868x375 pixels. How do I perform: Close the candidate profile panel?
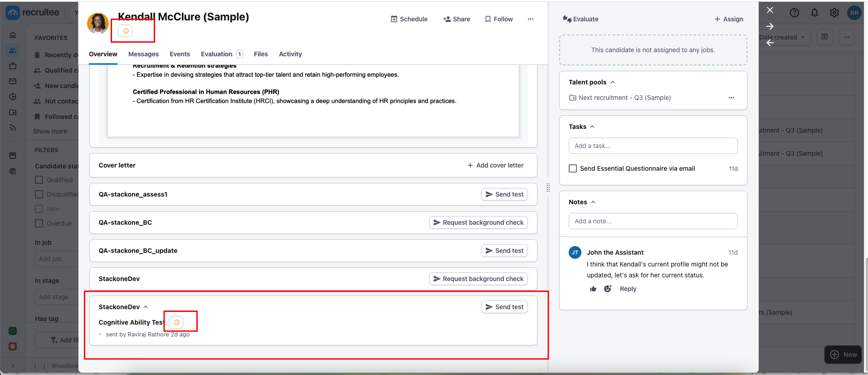pos(770,10)
